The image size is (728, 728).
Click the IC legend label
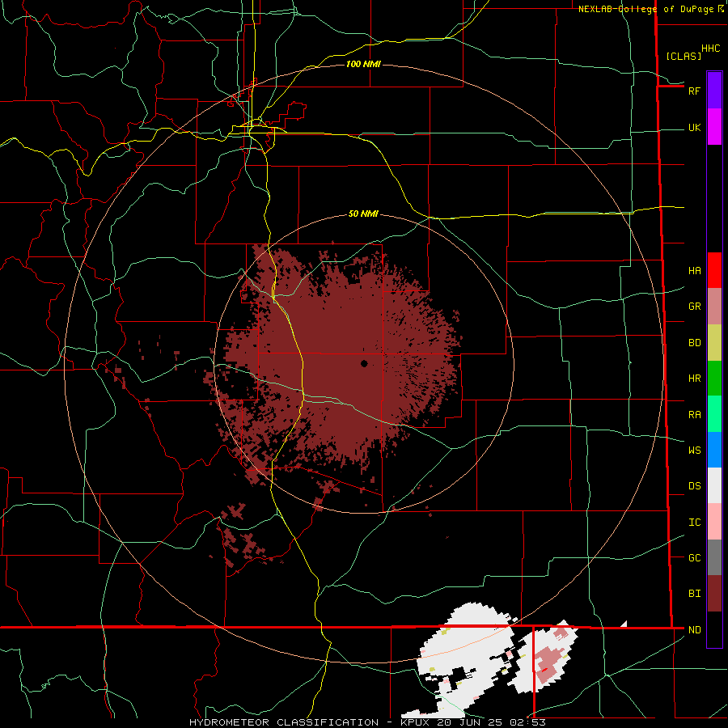point(695,523)
